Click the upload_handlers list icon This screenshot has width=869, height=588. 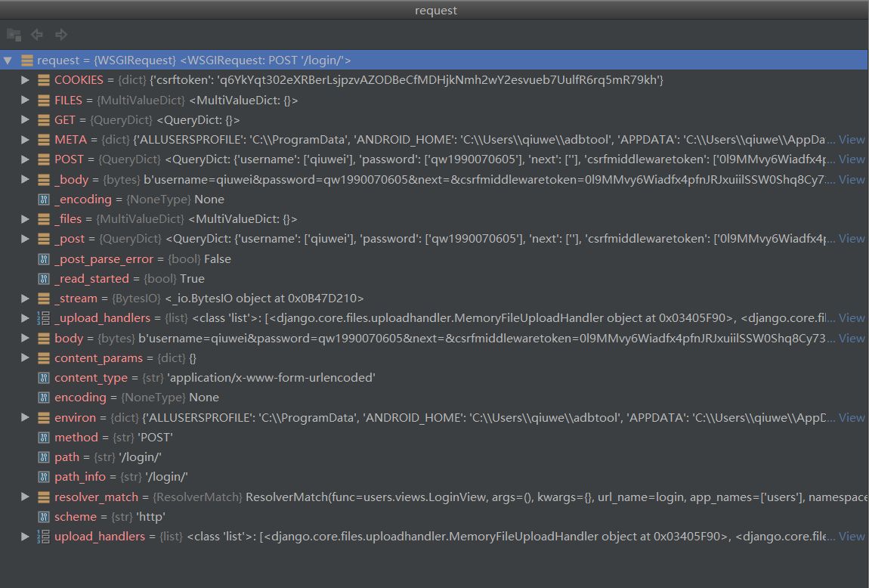click(43, 537)
